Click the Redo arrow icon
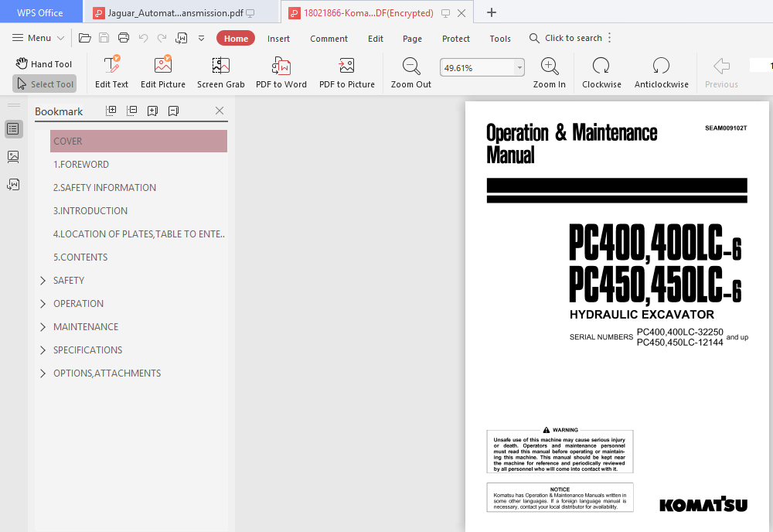Image resolution: width=773 pixels, height=532 pixels. coord(162,38)
